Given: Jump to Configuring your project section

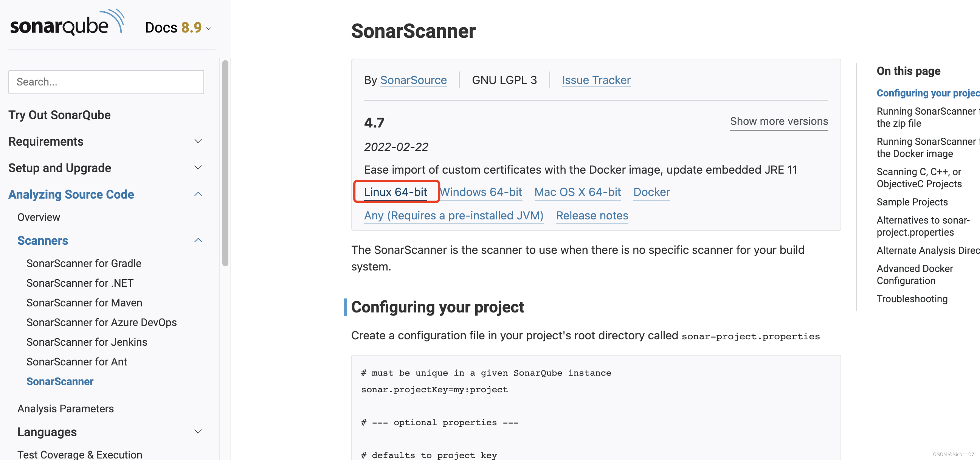Looking at the screenshot, I should coord(928,93).
